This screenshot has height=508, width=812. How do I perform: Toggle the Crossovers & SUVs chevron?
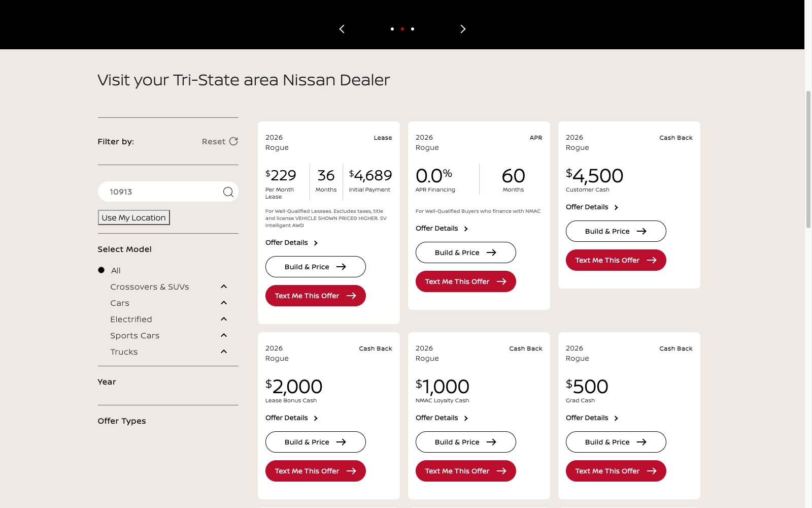coord(224,287)
